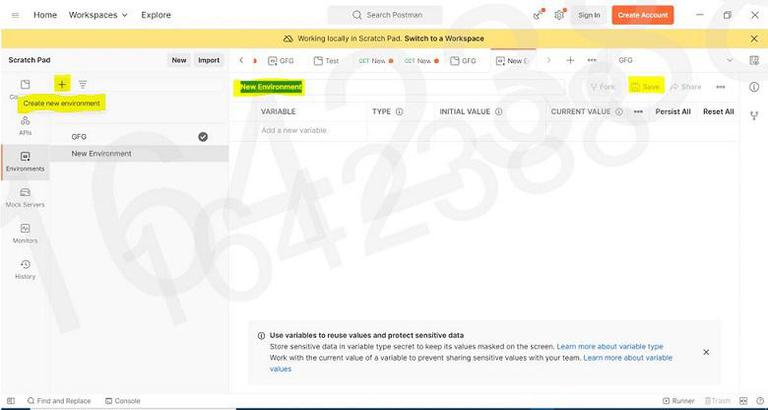Click Persist All
The width and height of the screenshot is (768, 410).
click(x=673, y=112)
